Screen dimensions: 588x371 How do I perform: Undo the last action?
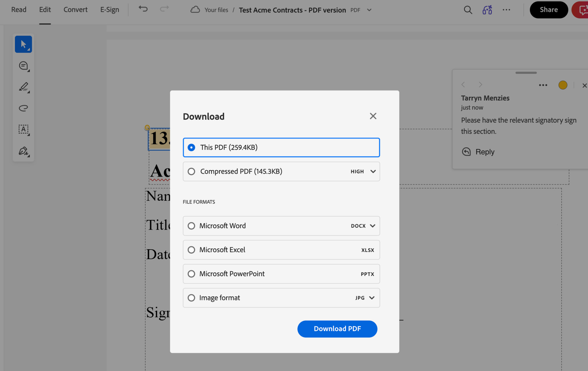143,9
